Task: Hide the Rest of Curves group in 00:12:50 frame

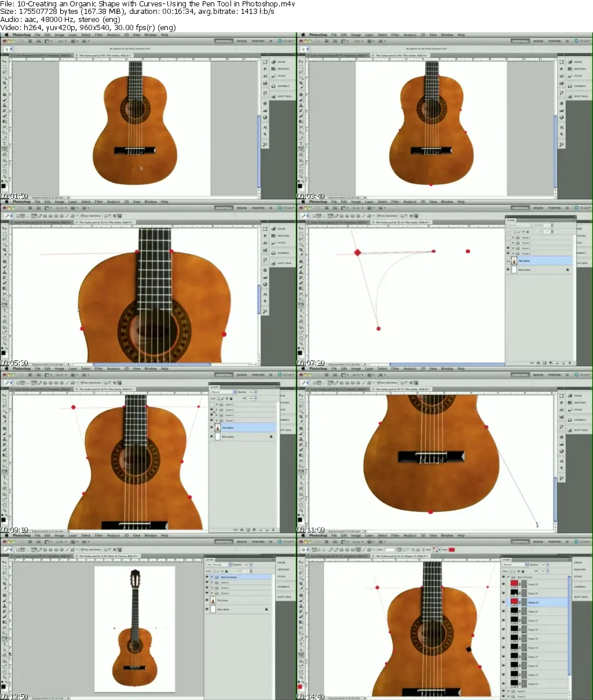Action: coord(207,577)
